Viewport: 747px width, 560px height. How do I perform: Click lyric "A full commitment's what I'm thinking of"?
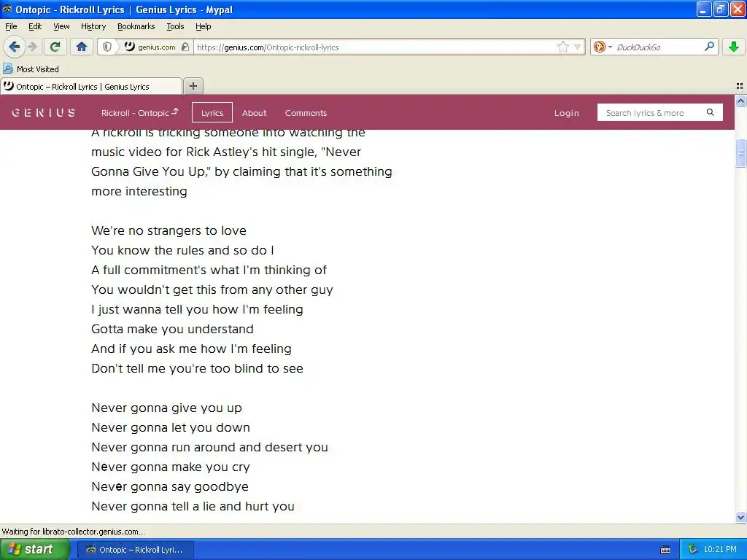tap(209, 270)
